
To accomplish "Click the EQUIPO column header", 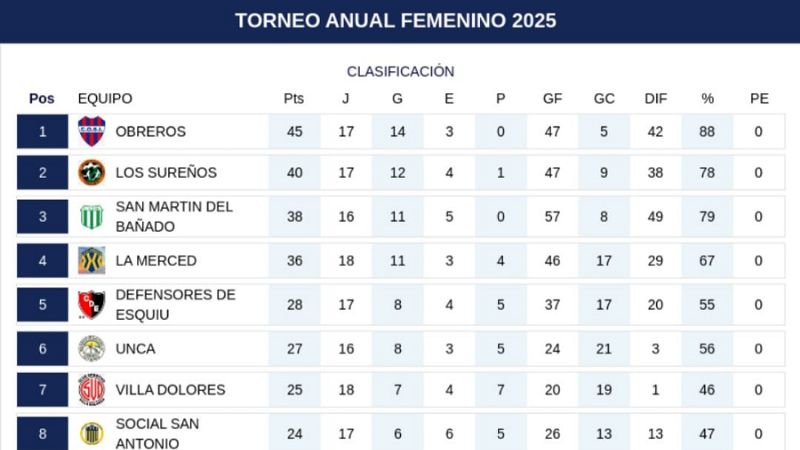I will pyautogui.click(x=105, y=99).
